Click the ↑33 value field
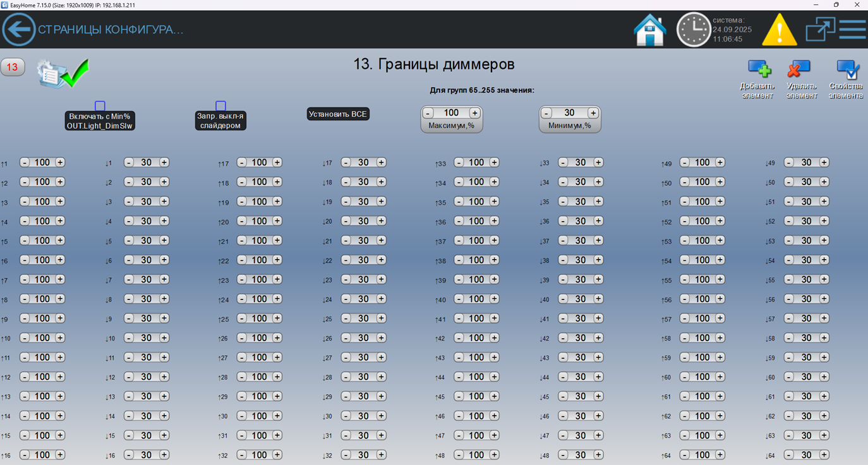Image resolution: width=868 pixels, height=465 pixels. point(476,162)
